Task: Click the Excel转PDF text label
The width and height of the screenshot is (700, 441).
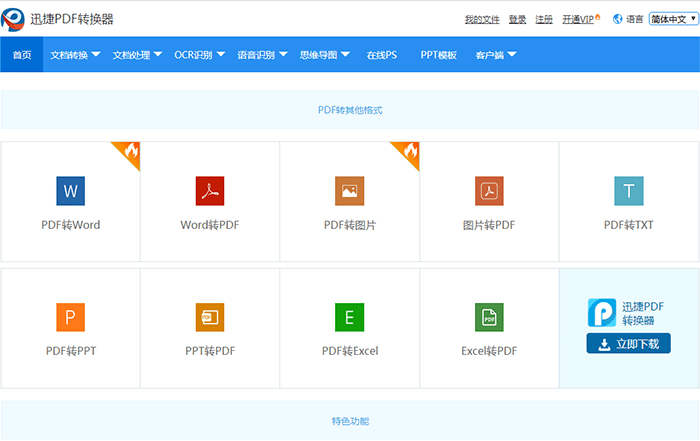Action: [x=489, y=351]
